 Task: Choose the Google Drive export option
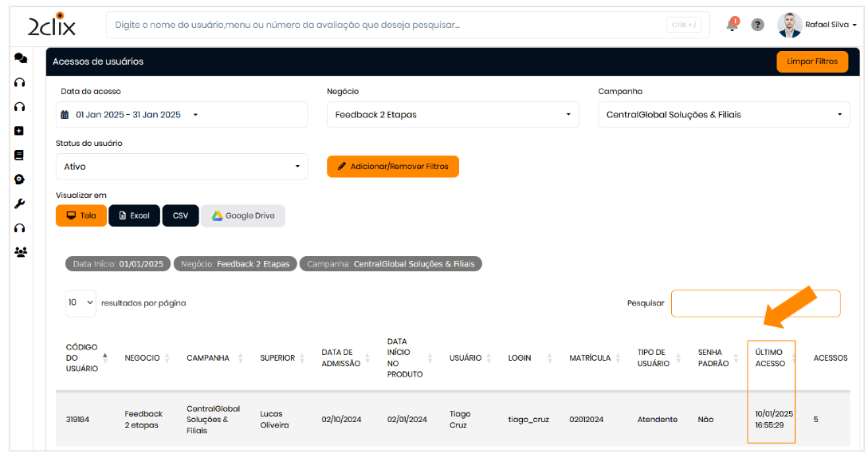(242, 215)
